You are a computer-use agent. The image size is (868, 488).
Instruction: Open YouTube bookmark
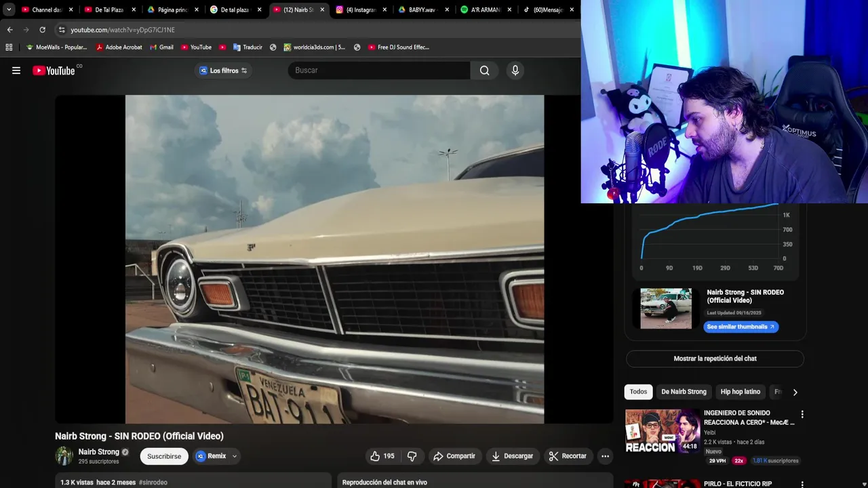(x=196, y=47)
